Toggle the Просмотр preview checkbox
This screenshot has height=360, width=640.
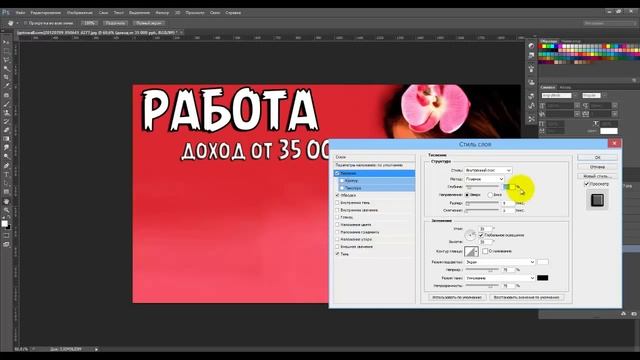(x=587, y=184)
